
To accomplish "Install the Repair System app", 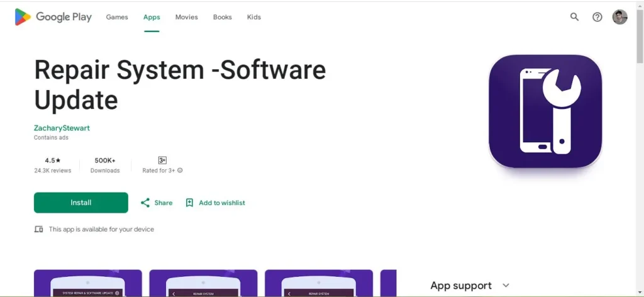I will [x=81, y=203].
